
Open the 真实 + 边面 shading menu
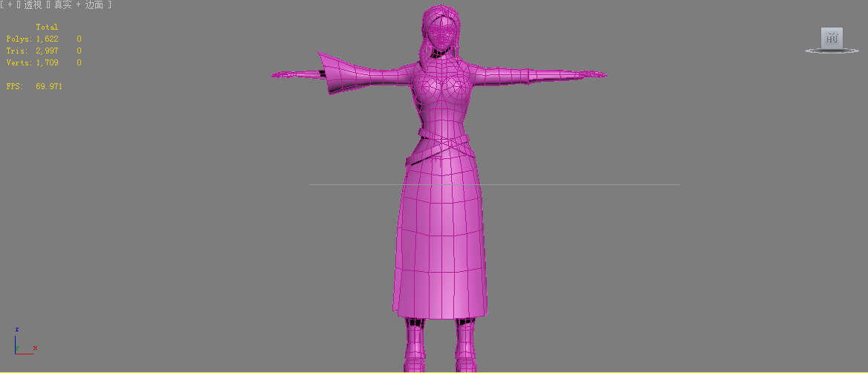pyautogui.click(x=78, y=4)
